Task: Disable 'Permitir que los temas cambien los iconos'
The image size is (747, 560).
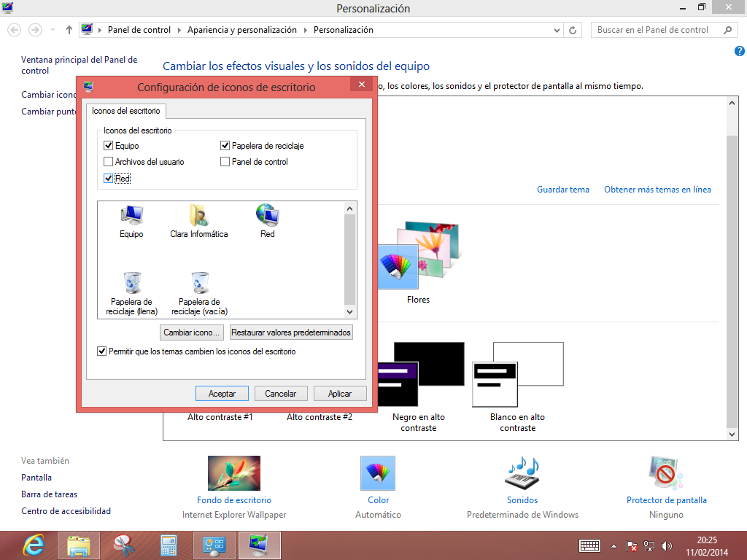Action: pos(101,351)
